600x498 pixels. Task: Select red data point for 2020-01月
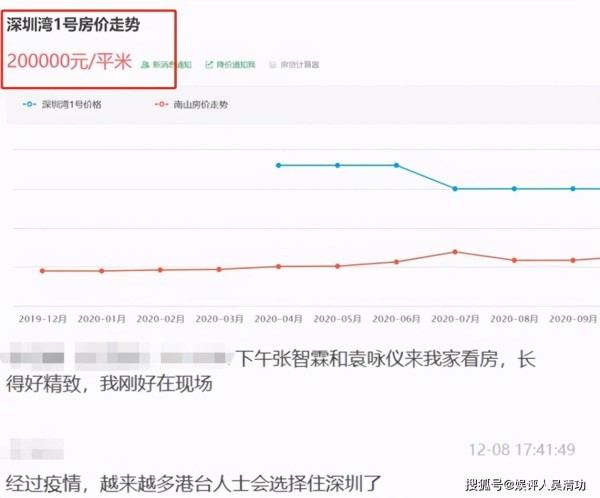(x=101, y=271)
